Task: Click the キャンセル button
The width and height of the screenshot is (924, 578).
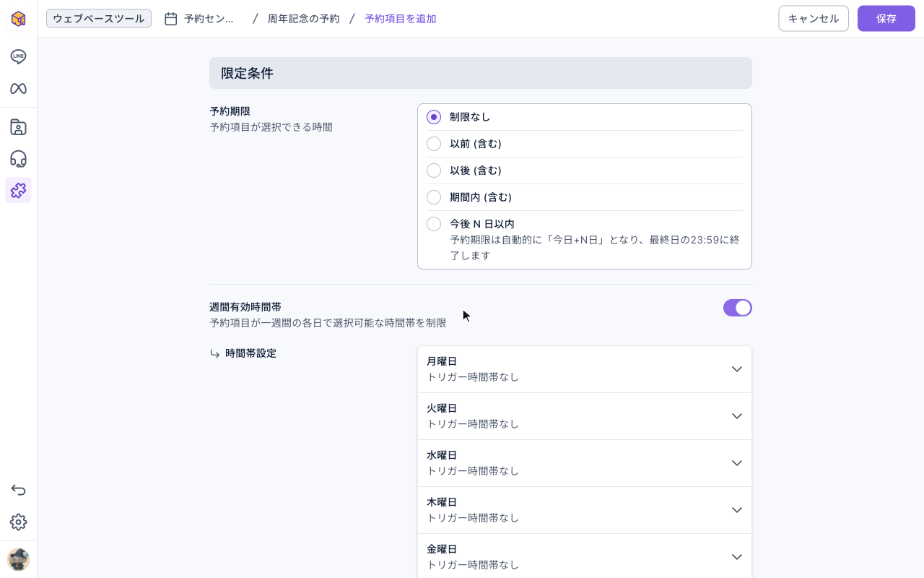Action: pos(814,19)
